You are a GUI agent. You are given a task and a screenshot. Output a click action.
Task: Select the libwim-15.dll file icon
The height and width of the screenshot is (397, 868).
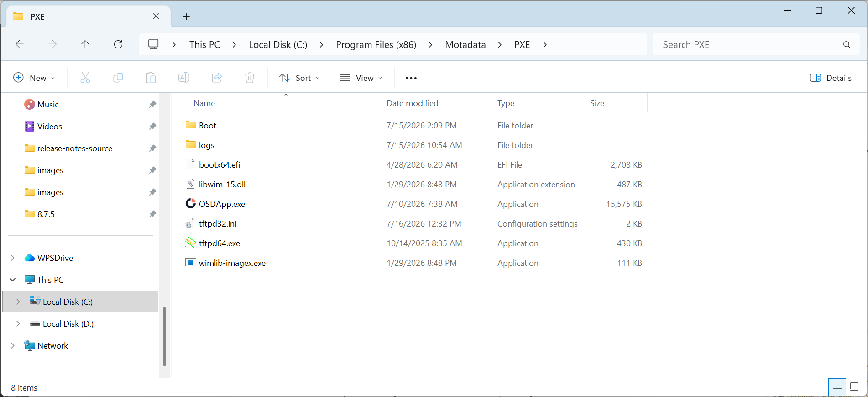tap(191, 184)
